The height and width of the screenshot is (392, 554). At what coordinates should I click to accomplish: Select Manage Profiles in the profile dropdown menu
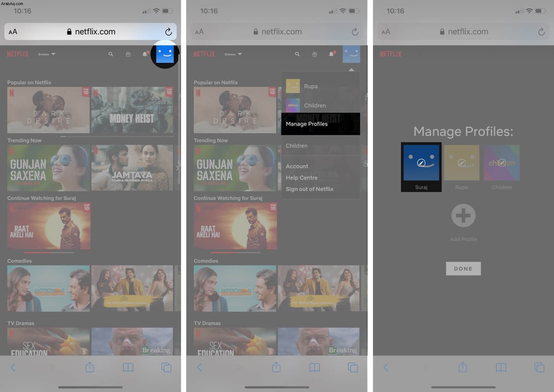[x=321, y=124]
